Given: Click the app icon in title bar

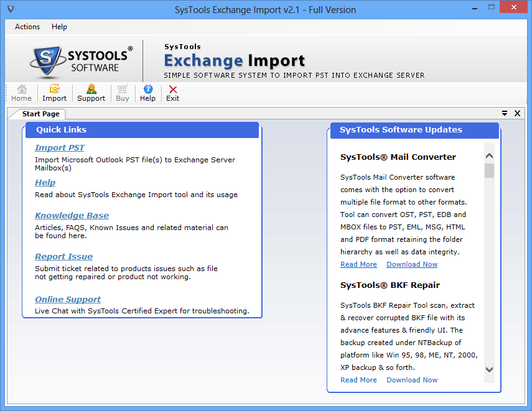Looking at the screenshot, I should pyautogui.click(x=11, y=9).
